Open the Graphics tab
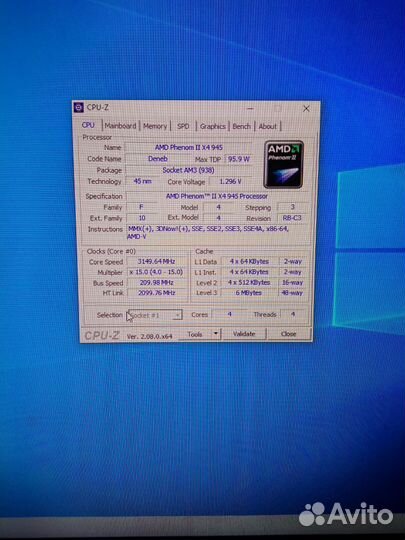 [x=212, y=126]
